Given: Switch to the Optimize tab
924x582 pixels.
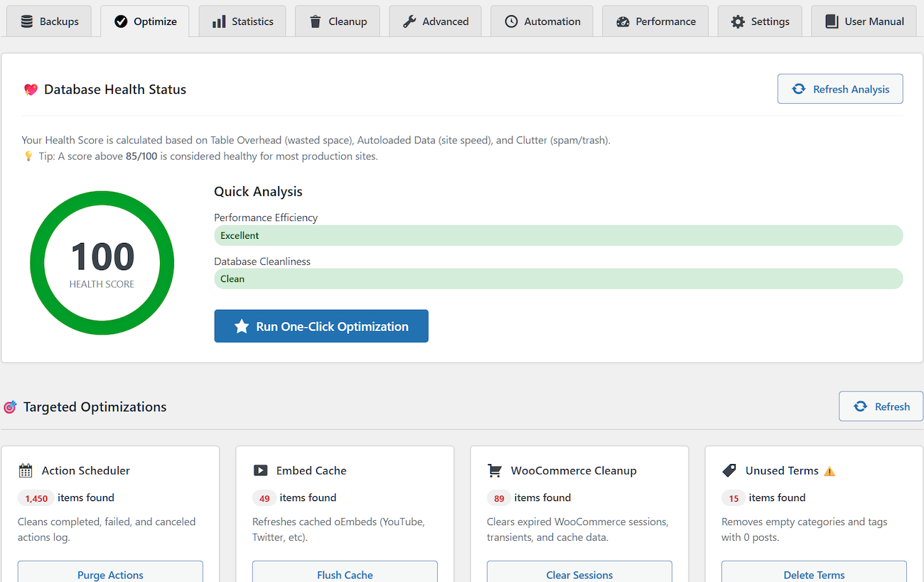Looking at the screenshot, I should [x=145, y=21].
